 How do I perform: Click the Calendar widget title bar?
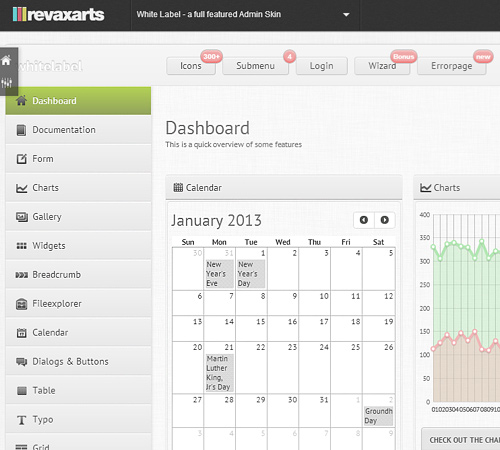(284, 188)
